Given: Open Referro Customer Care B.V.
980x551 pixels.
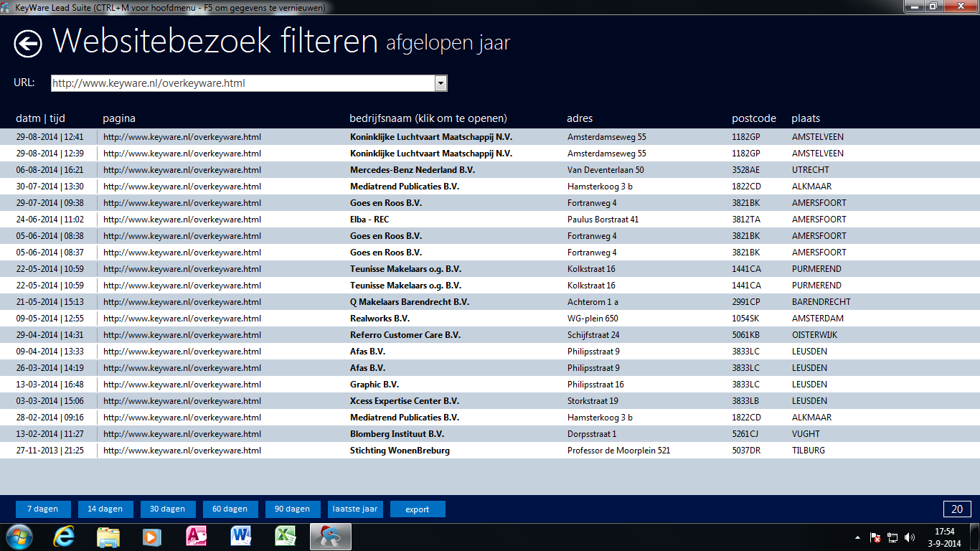Looking at the screenshot, I should click(405, 335).
